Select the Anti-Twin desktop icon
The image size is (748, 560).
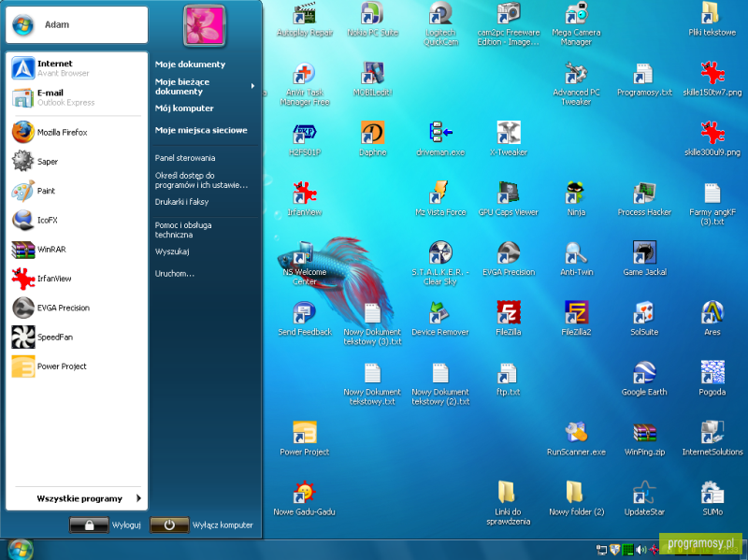[x=576, y=260]
